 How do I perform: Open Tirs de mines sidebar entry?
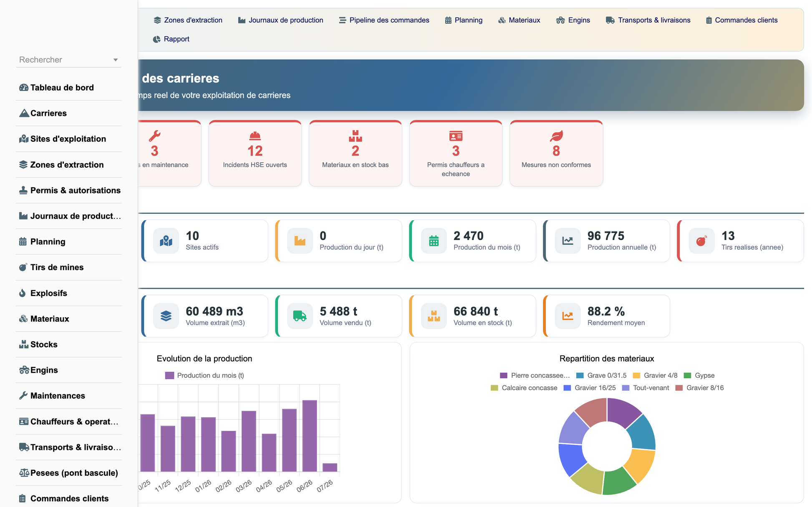point(69,267)
